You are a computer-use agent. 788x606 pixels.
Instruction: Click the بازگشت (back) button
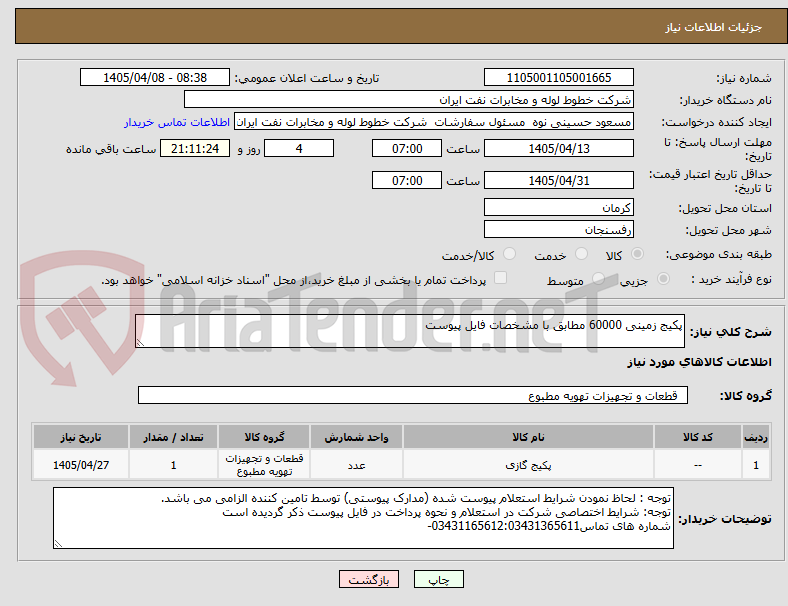point(369,579)
